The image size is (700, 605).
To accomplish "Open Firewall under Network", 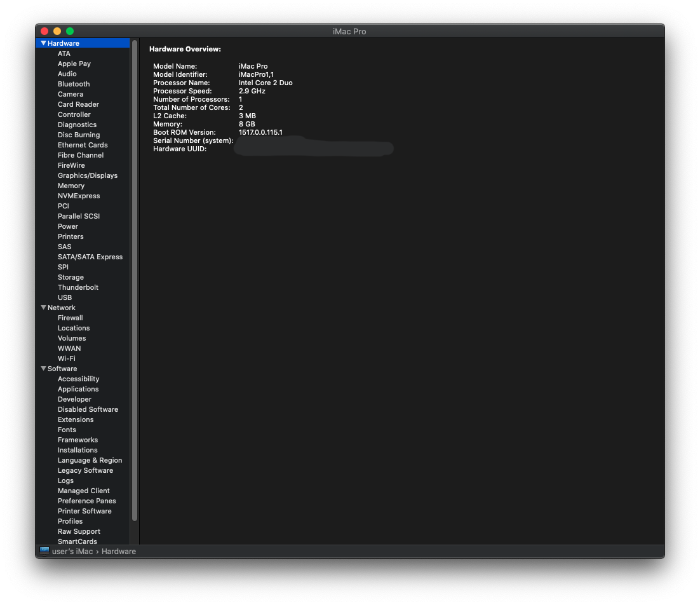I will tap(70, 318).
